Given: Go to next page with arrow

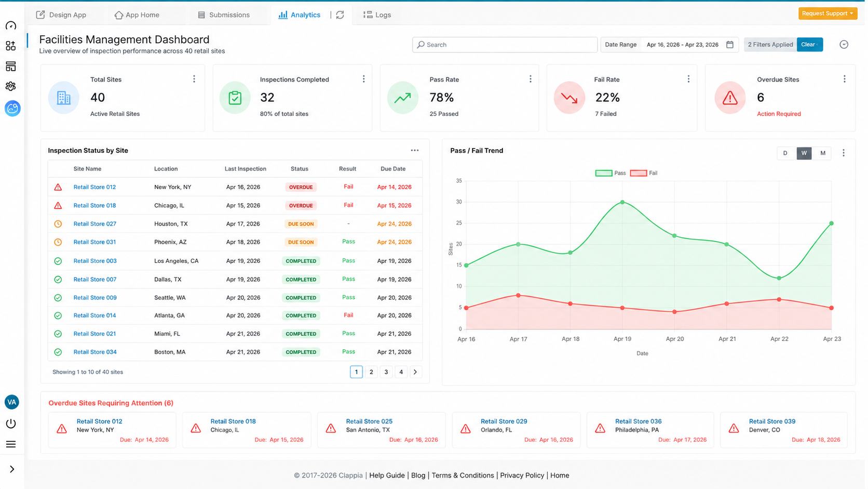Looking at the screenshot, I should click(x=415, y=372).
